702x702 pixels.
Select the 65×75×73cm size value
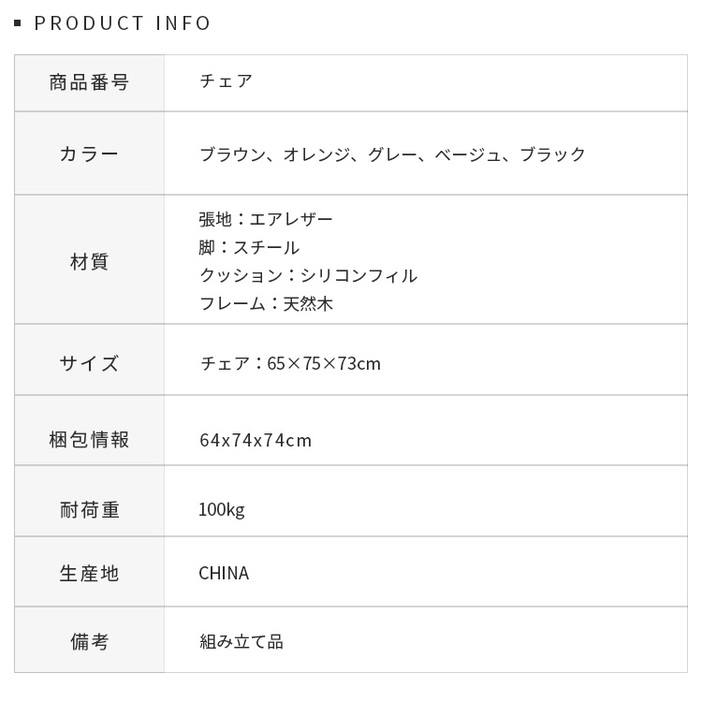pos(290,363)
